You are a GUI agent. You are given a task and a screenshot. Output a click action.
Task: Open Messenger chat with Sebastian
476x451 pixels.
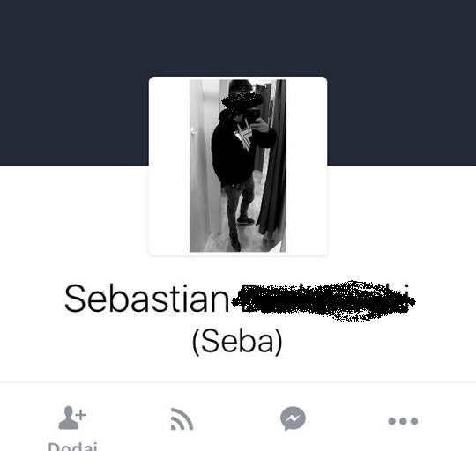pos(293,418)
